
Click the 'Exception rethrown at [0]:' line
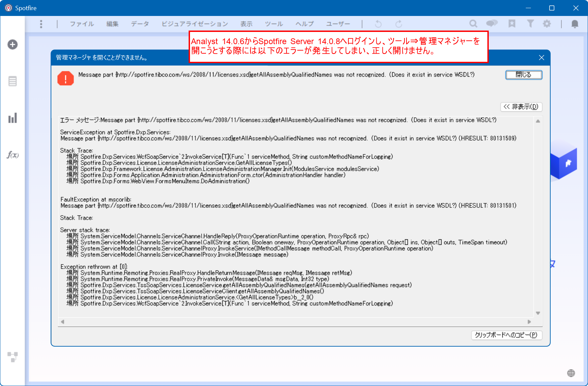[94, 266]
